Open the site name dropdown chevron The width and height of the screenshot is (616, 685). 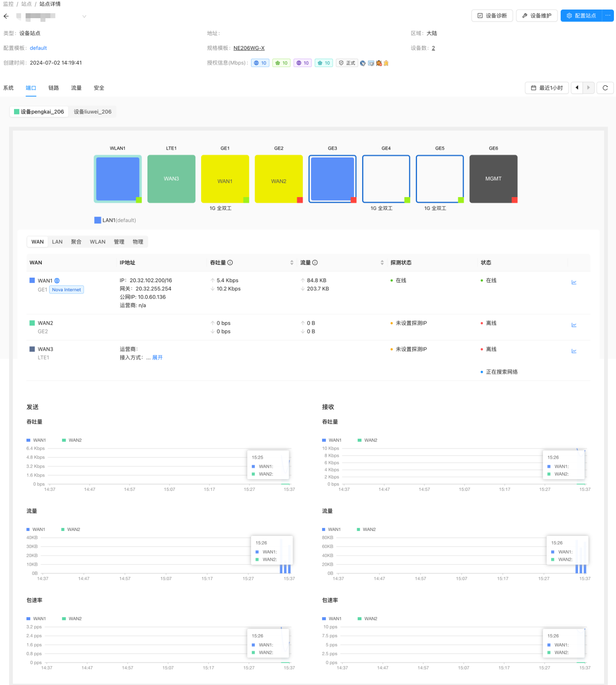[84, 17]
